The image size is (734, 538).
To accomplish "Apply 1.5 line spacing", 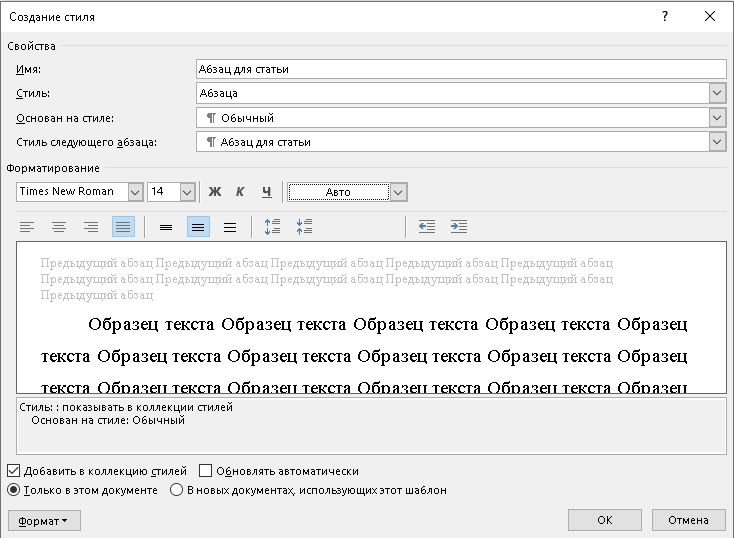I will point(198,227).
